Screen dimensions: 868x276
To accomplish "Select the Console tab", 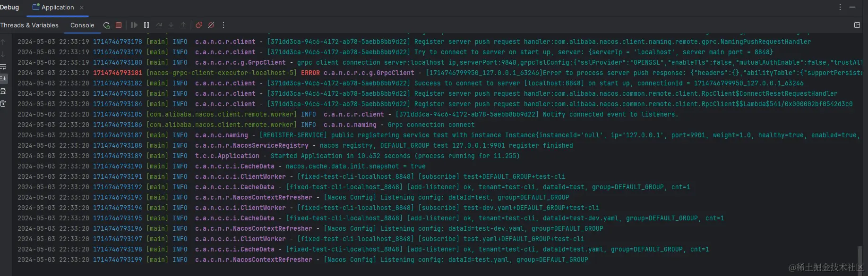I will point(82,25).
